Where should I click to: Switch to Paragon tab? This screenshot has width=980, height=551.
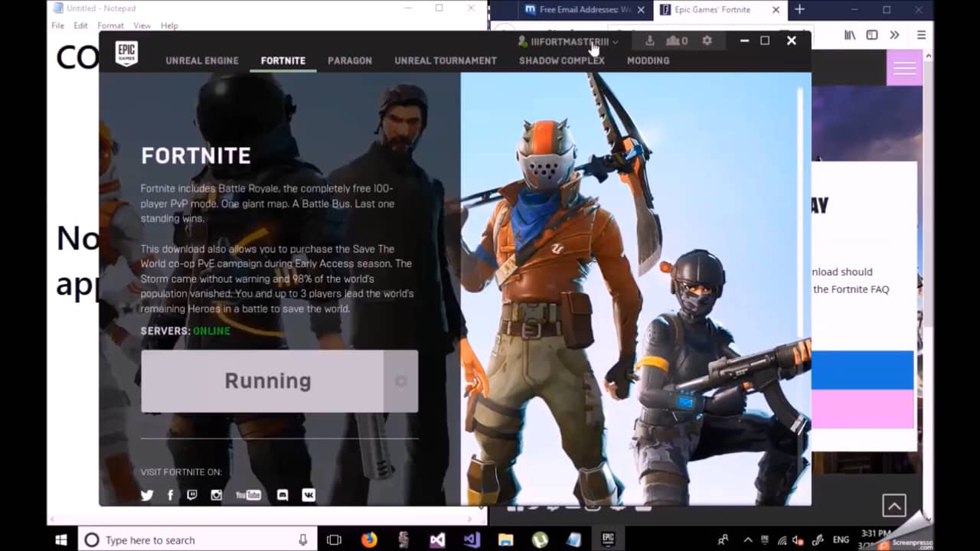point(350,60)
